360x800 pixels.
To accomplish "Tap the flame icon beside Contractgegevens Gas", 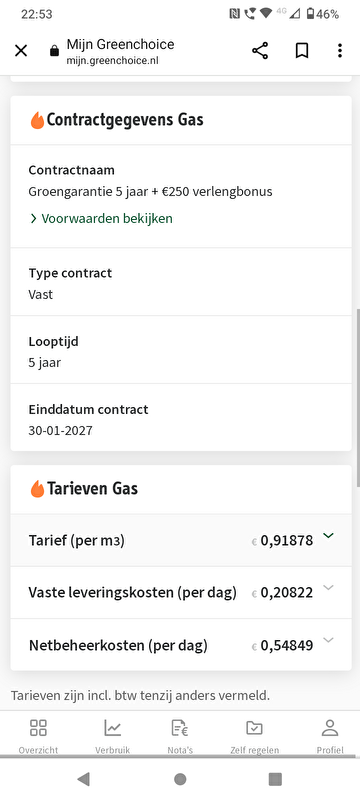I will tap(37, 120).
